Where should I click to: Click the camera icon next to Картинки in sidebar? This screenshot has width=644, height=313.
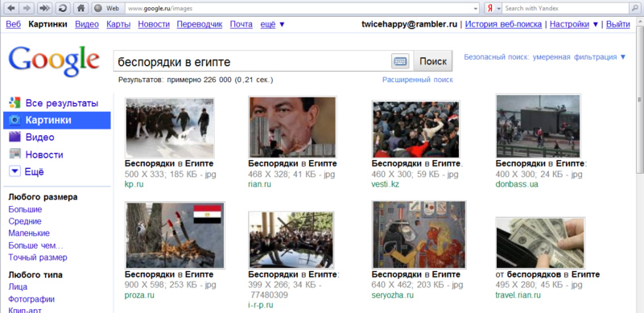(x=14, y=120)
